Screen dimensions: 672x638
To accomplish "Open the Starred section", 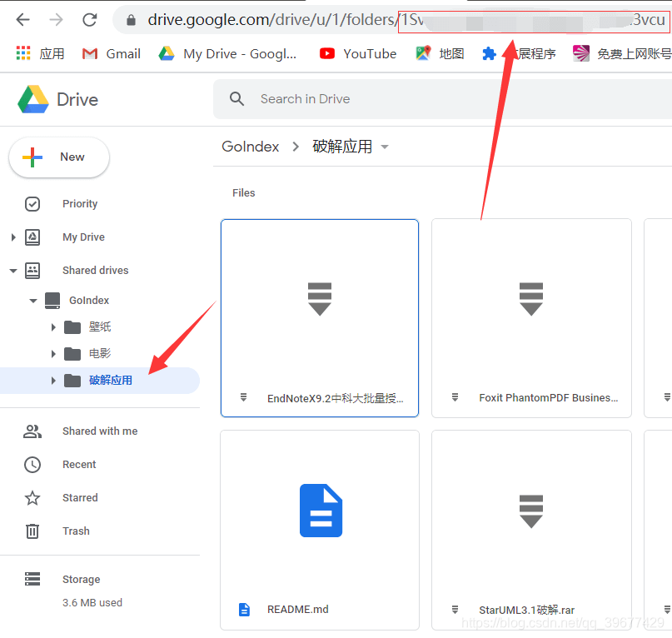I will pos(80,498).
